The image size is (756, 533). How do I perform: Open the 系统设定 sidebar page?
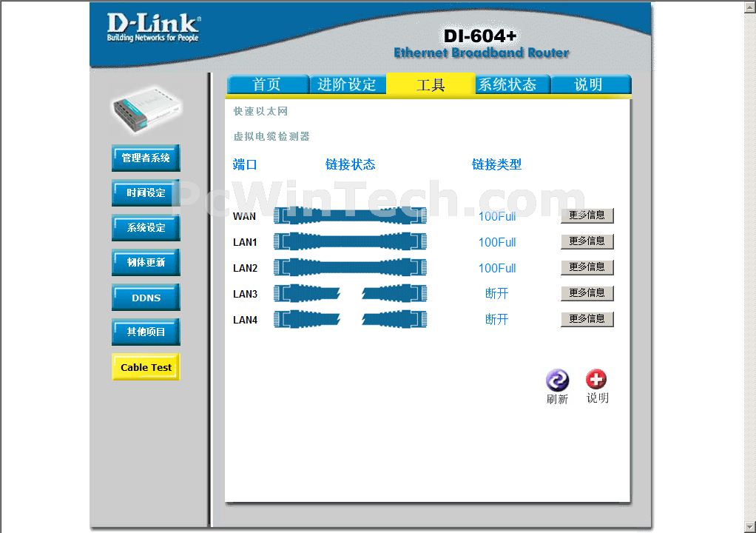(x=146, y=227)
